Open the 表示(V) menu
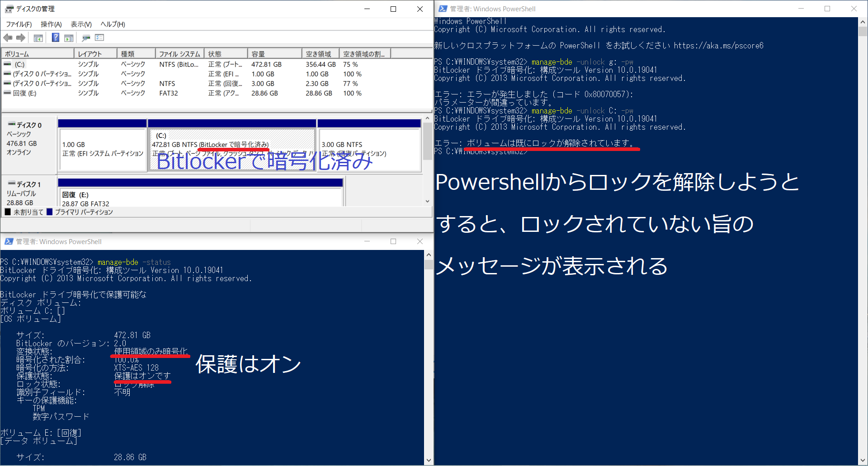 [x=81, y=24]
